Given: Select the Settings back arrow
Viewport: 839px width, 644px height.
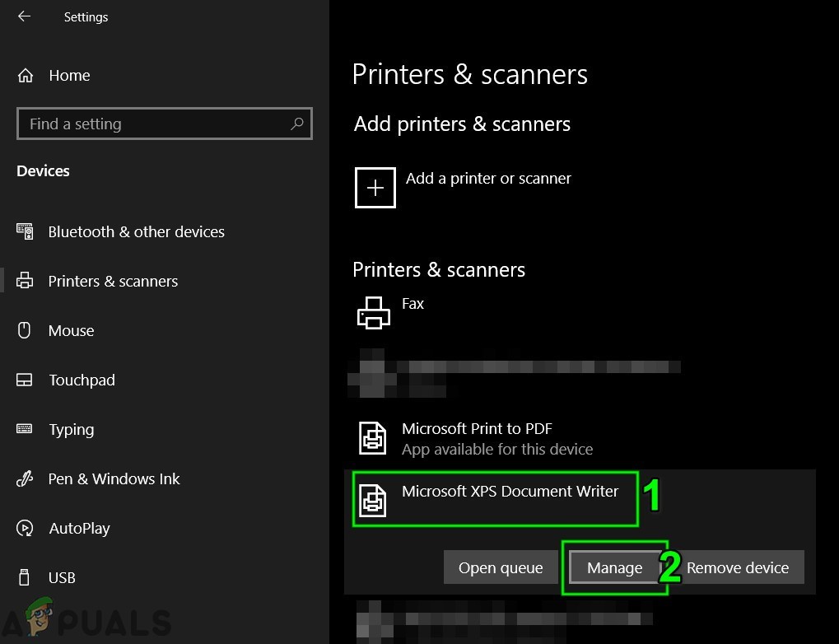Looking at the screenshot, I should 23,16.
